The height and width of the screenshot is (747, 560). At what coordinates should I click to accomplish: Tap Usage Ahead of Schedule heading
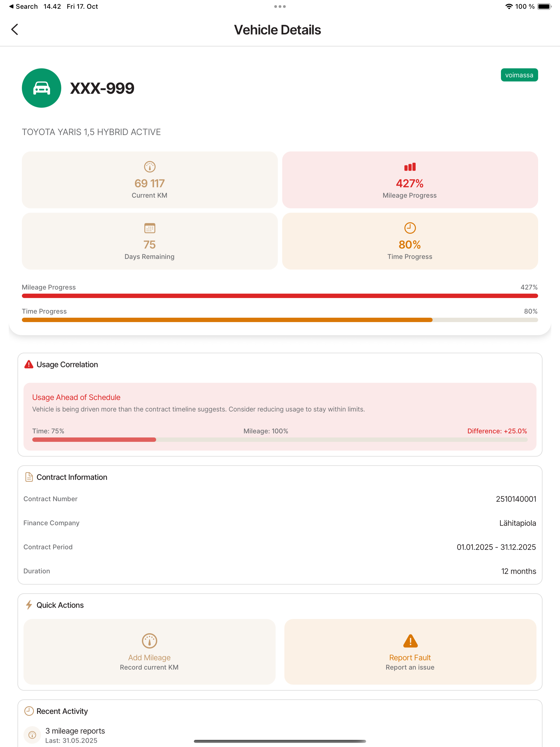76,397
